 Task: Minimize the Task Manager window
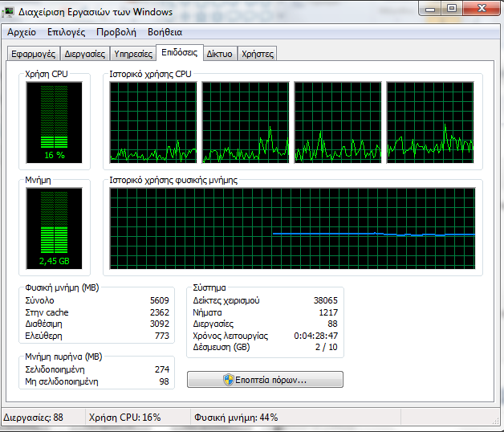pos(429,9)
